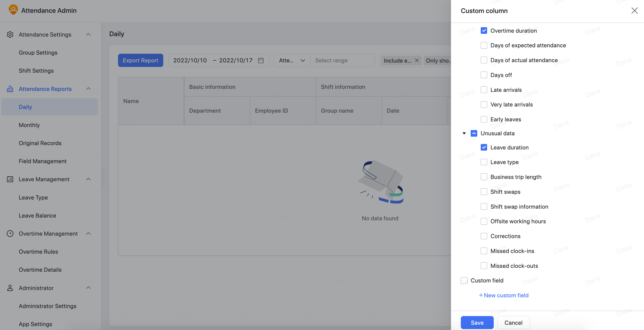
Task: Click the Attendance Admin logo icon
Action: pyautogui.click(x=13, y=10)
